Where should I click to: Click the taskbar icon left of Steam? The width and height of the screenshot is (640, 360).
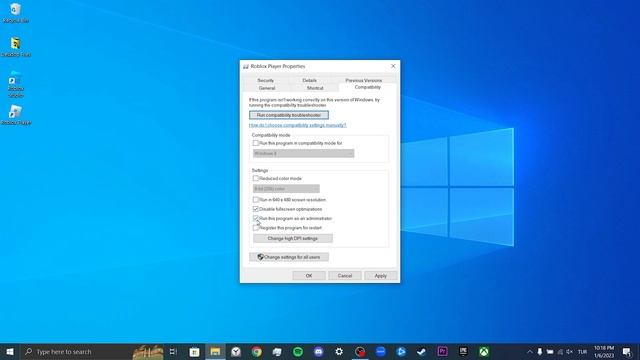(x=401, y=351)
